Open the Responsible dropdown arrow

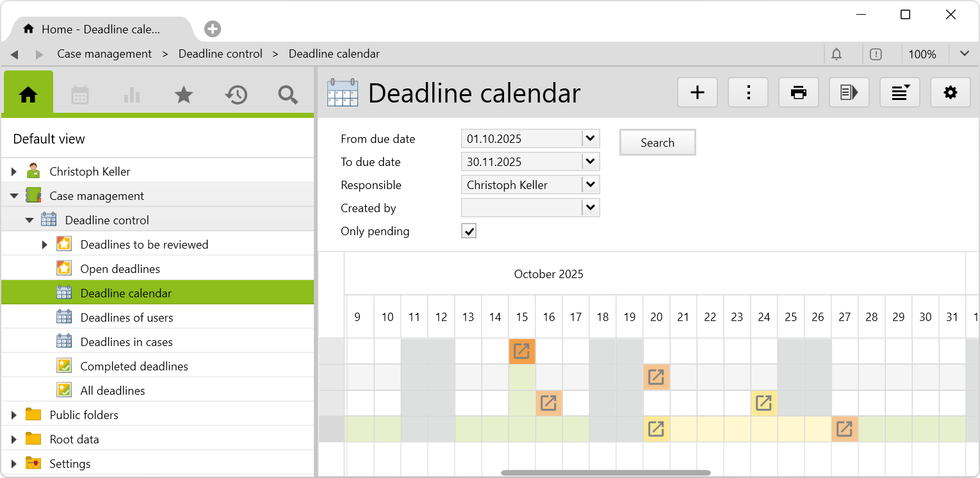[591, 185]
